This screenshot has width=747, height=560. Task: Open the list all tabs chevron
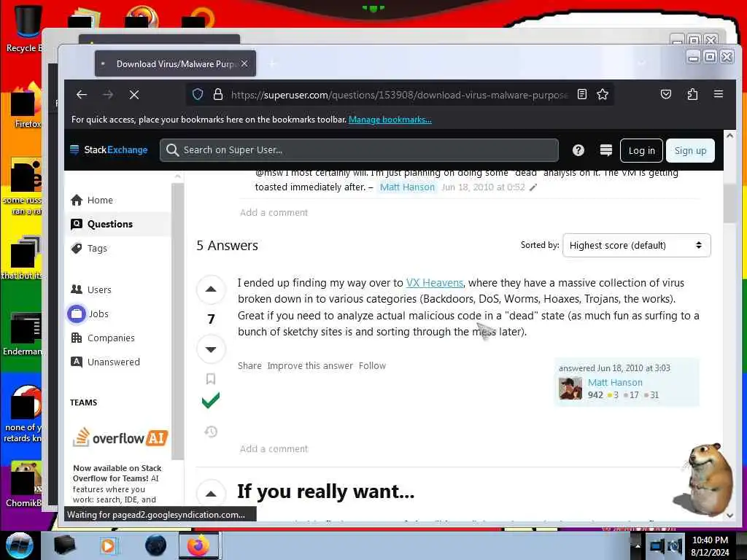[x=641, y=63]
